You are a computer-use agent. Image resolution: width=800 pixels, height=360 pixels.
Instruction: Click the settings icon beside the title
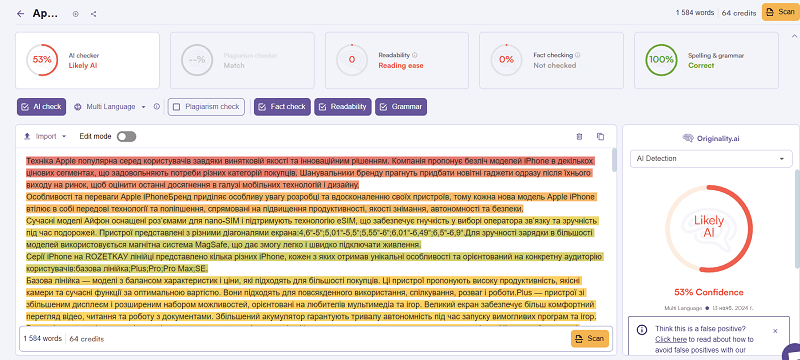pos(76,14)
